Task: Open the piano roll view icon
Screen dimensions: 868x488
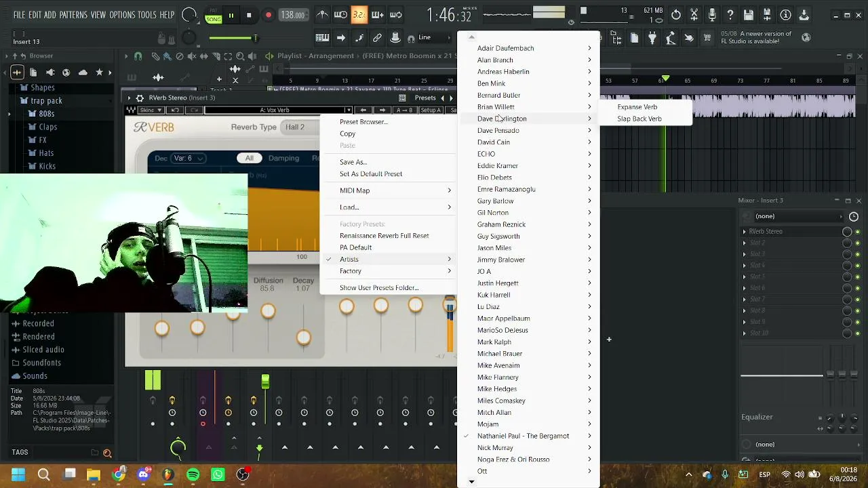Action: (x=322, y=38)
